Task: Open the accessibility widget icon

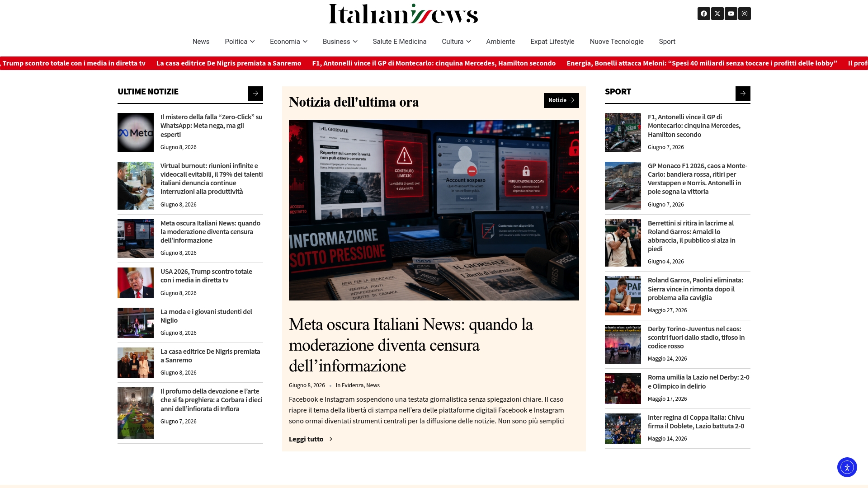Action: coord(847,467)
